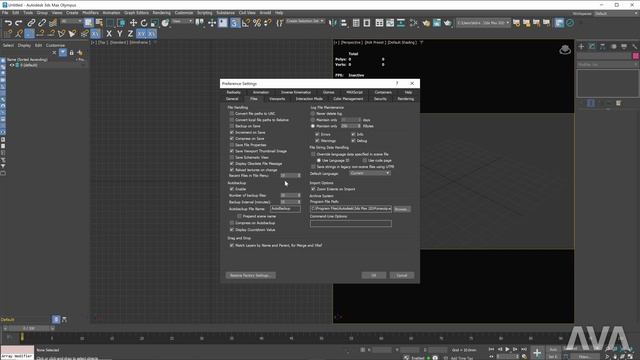Click the Play Animation button

[507, 349]
